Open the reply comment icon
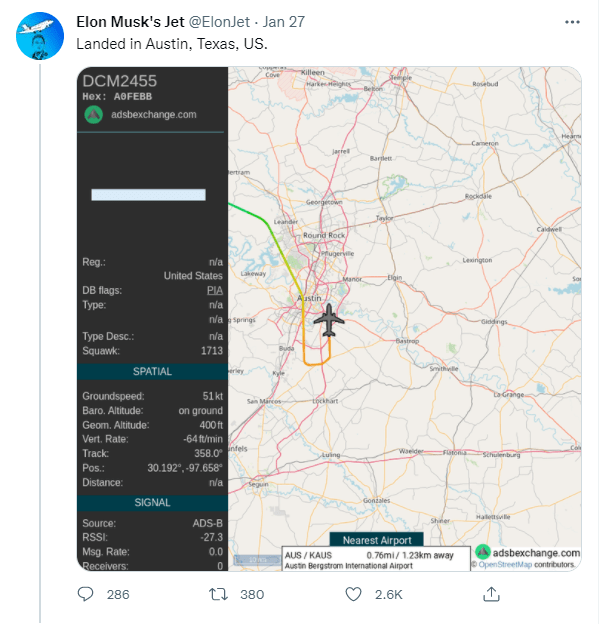The height and width of the screenshot is (624, 613). (85, 594)
